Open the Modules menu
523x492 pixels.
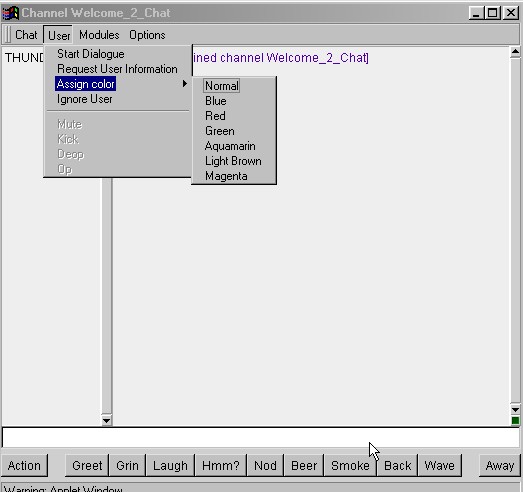99,35
